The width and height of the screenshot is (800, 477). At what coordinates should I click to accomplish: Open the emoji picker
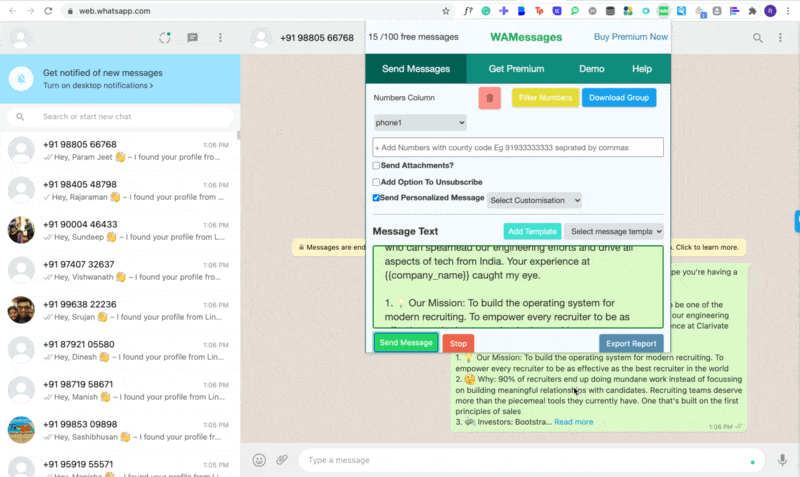(x=259, y=460)
